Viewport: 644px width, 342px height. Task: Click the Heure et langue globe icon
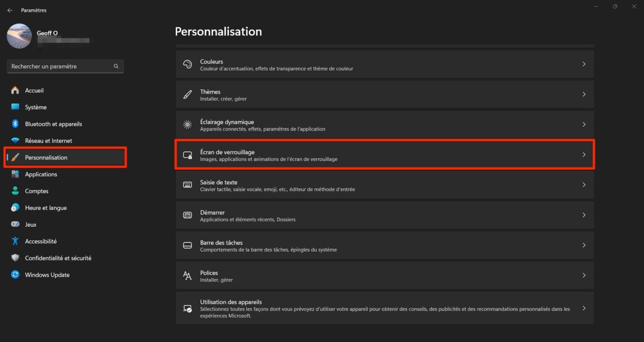(15, 208)
